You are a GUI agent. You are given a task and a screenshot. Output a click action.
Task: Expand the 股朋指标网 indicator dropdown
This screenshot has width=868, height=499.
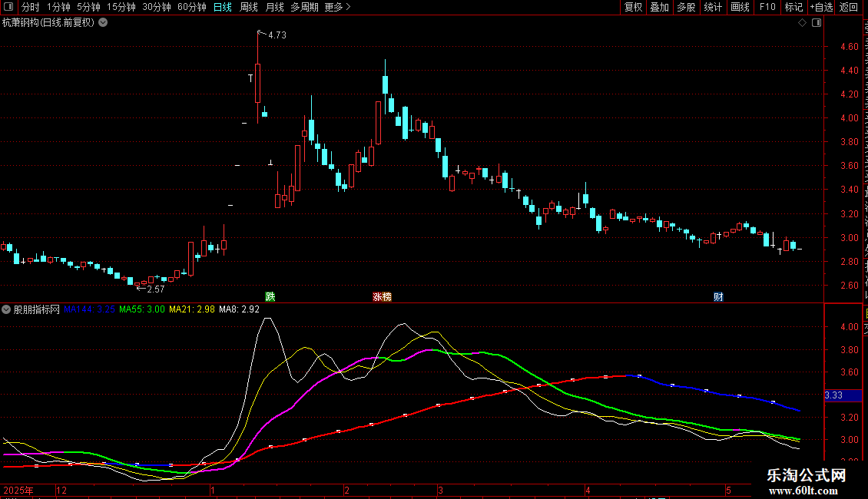[x=6, y=309]
